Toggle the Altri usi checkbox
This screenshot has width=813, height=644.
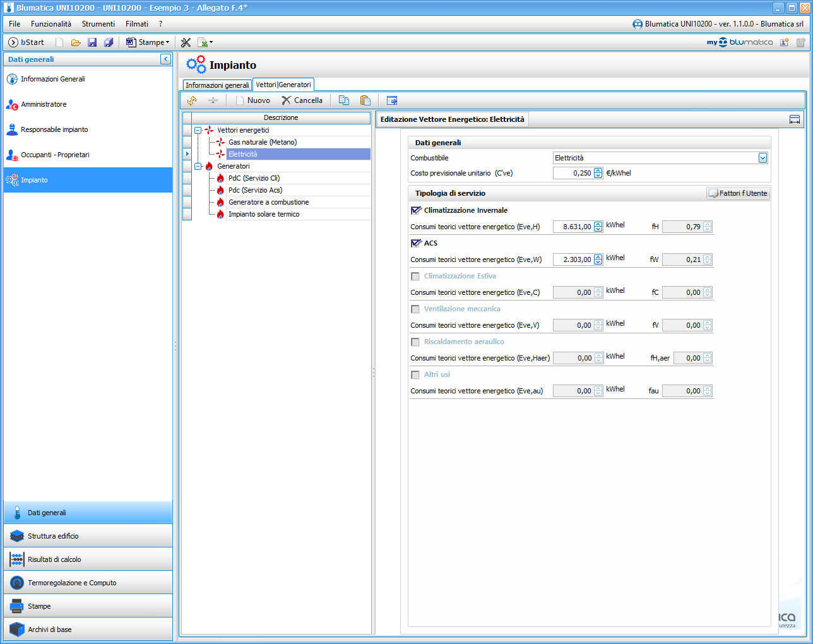415,374
